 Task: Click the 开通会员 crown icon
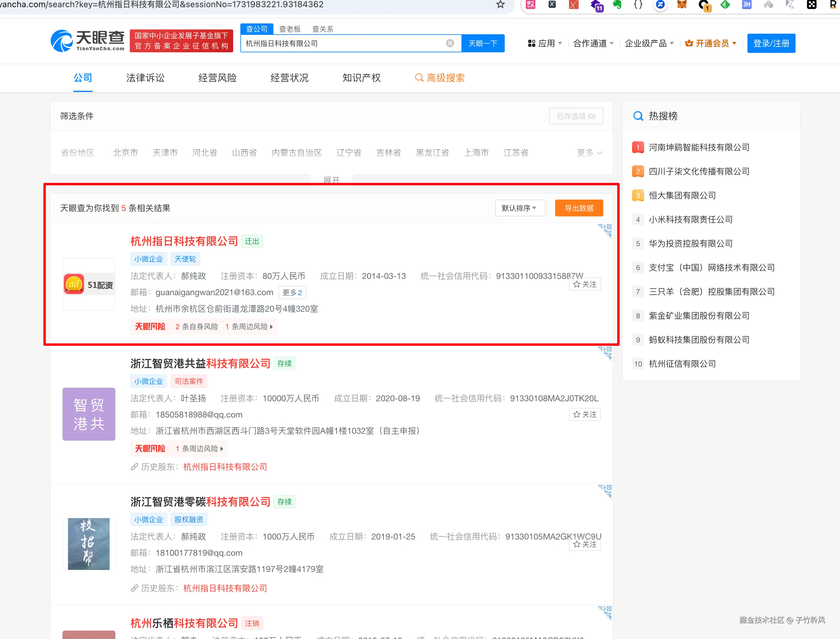pyautogui.click(x=689, y=43)
